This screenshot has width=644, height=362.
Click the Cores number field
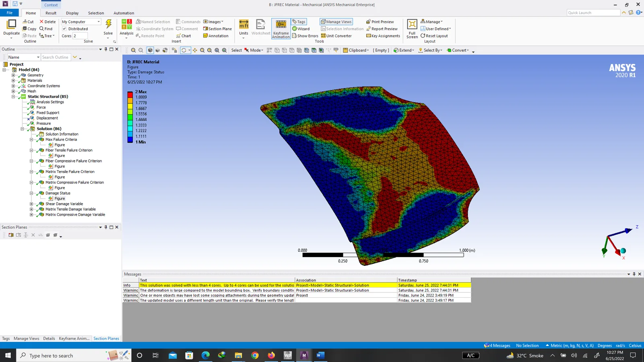coord(80,36)
